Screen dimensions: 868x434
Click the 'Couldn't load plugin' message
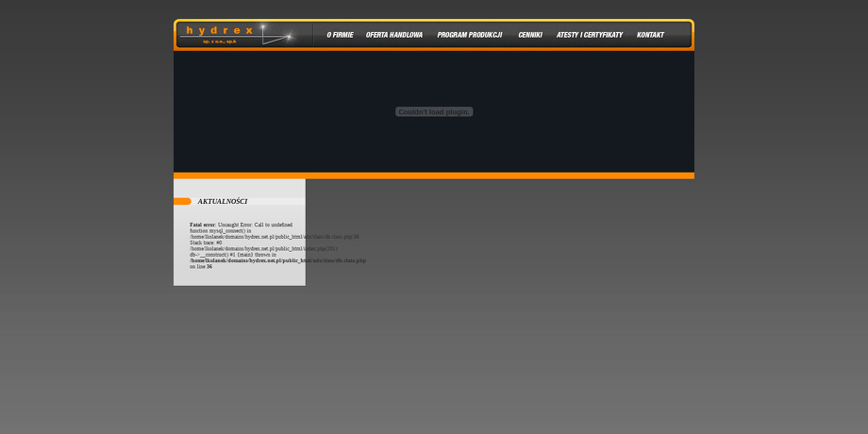coord(434,112)
